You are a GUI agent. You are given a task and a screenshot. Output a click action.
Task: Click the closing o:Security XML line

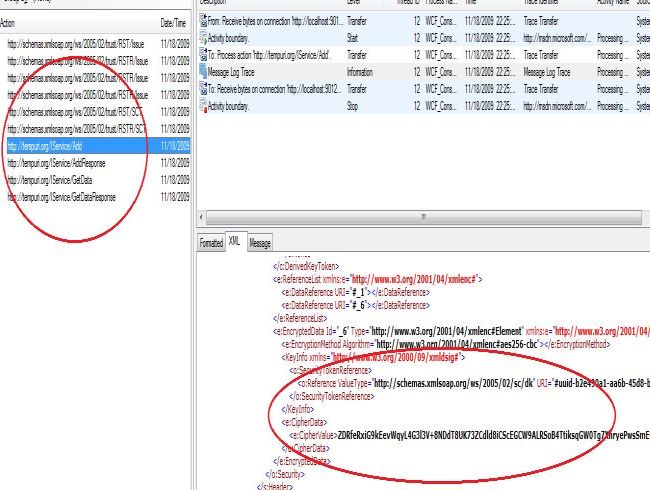[285, 474]
